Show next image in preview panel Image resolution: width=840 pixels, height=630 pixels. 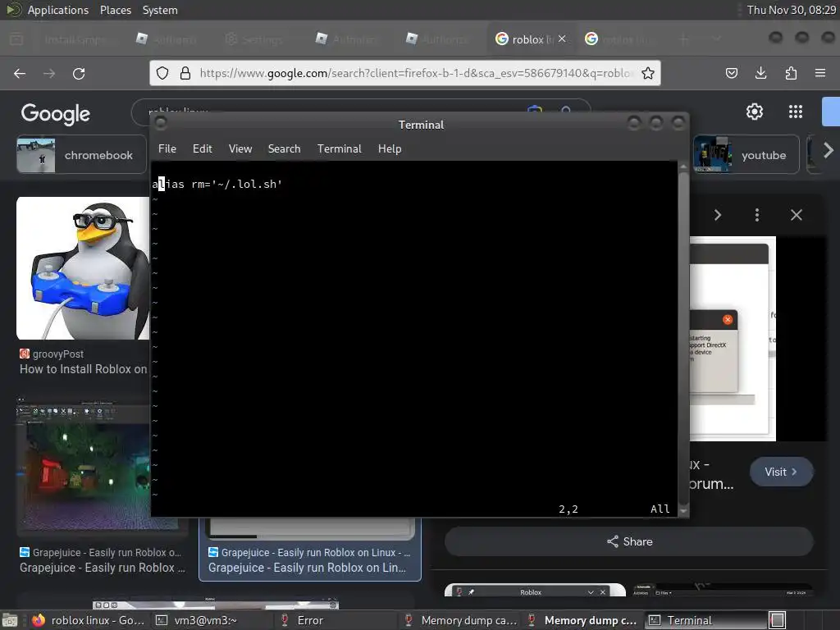pyautogui.click(x=717, y=216)
